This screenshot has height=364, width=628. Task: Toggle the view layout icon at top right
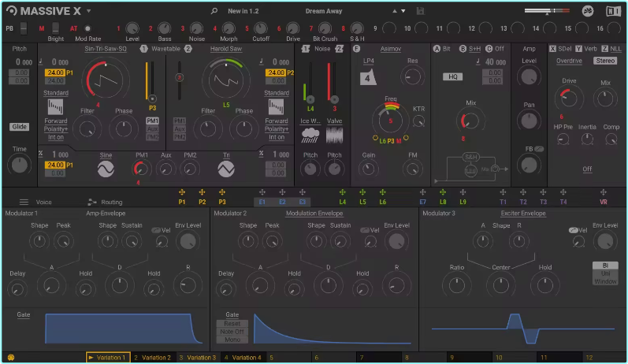coord(613,11)
